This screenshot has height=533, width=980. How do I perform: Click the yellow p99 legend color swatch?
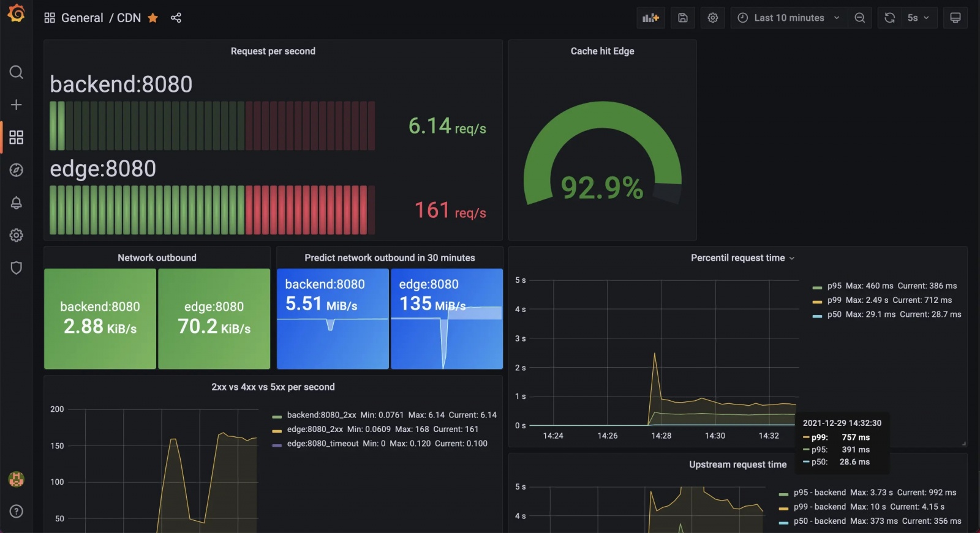pyautogui.click(x=817, y=302)
